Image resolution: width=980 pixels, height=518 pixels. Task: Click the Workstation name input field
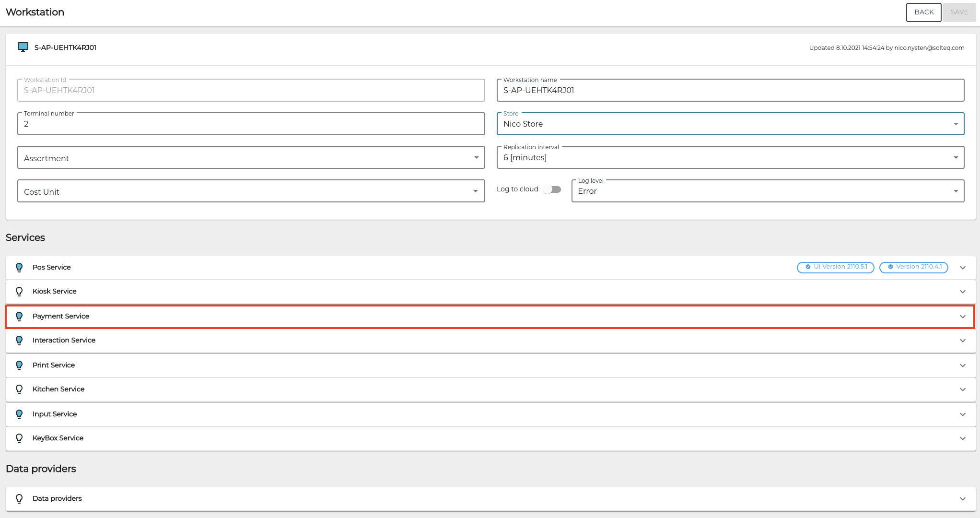point(730,90)
